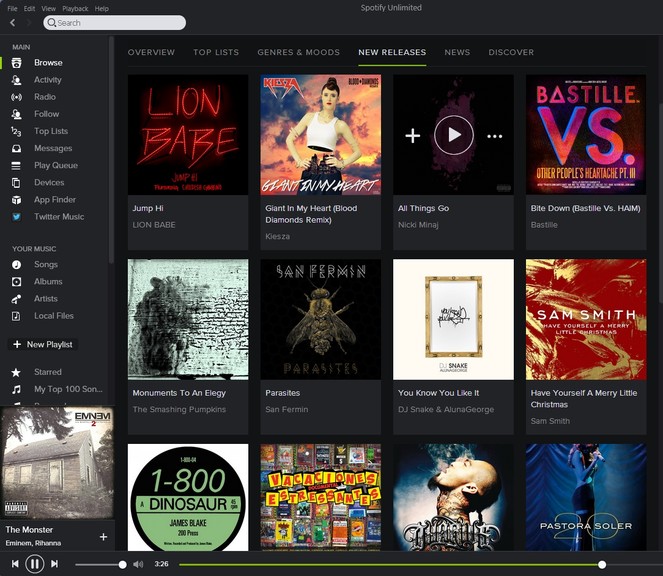Open Messages via its inbox icon
The height and width of the screenshot is (576, 663).
click(16, 148)
